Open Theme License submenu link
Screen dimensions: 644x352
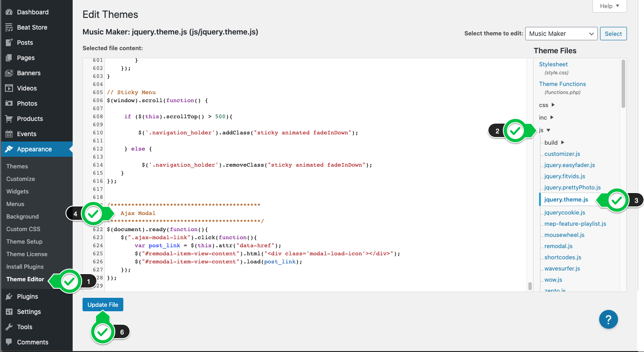[x=27, y=254]
